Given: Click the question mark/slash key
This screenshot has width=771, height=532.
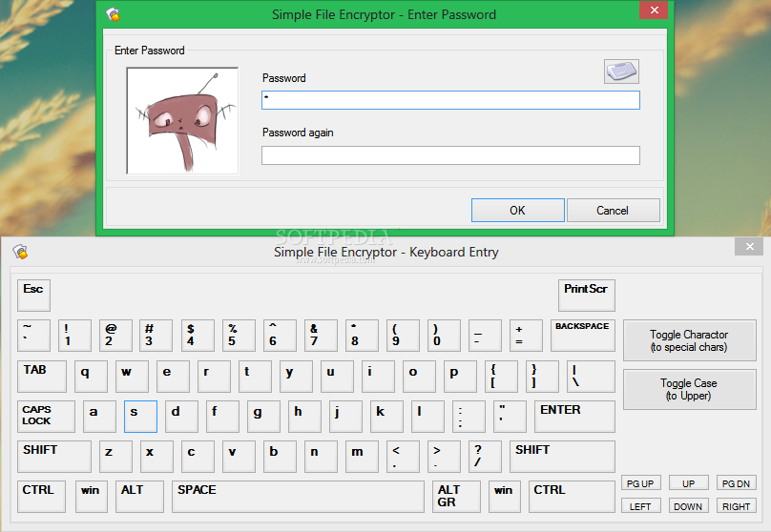Looking at the screenshot, I should [485, 457].
